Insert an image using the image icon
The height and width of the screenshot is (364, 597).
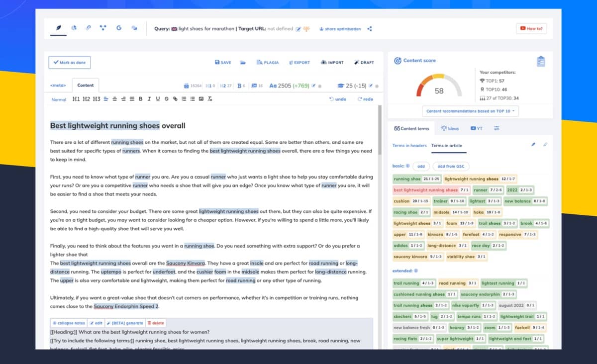tap(200, 99)
